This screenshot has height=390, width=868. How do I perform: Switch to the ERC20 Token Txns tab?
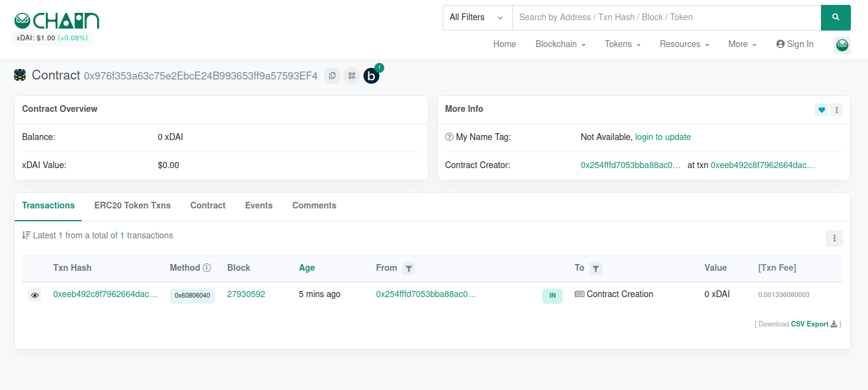pos(132,205)
